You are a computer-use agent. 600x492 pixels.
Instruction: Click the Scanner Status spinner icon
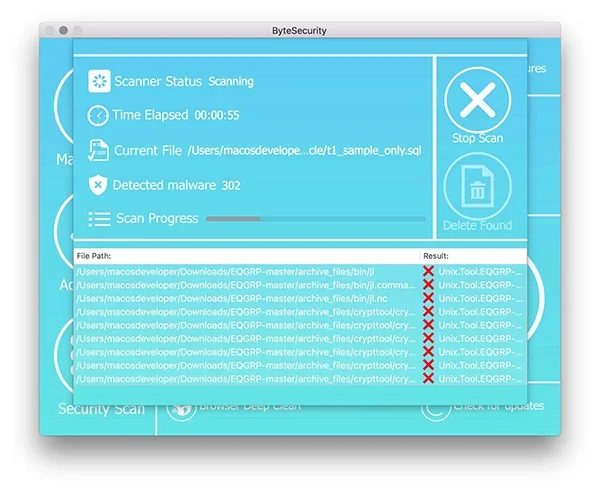pyautogui.click(x=99, y=81)
